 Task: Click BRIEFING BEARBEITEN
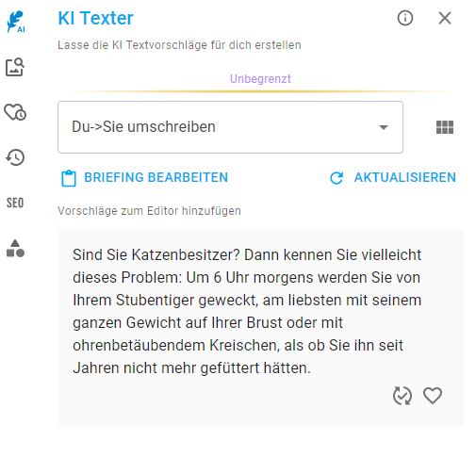pyautogui.click(x=156, y=177)
